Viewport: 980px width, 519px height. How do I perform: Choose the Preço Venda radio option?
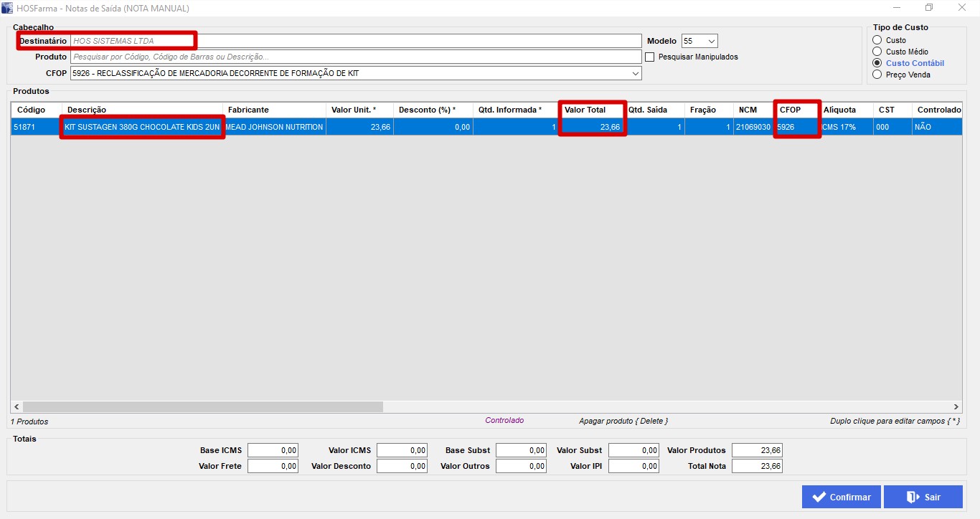[877, 75]
